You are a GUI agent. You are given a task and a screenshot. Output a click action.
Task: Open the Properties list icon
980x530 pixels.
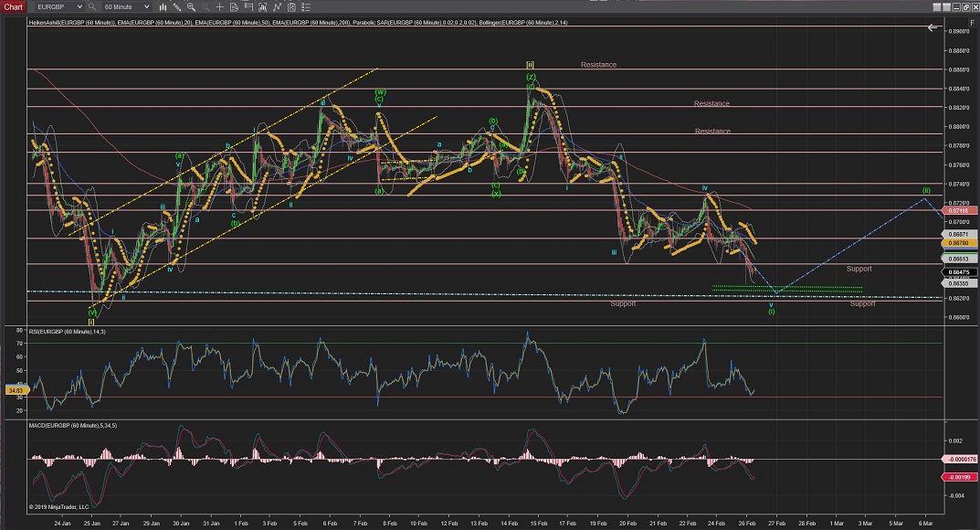306,7
